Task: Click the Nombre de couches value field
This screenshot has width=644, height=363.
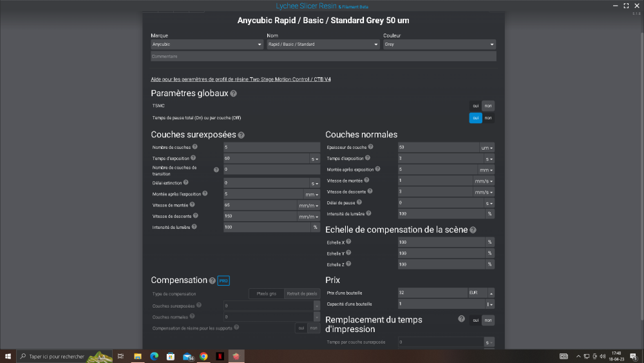Action: pos(272,147)
